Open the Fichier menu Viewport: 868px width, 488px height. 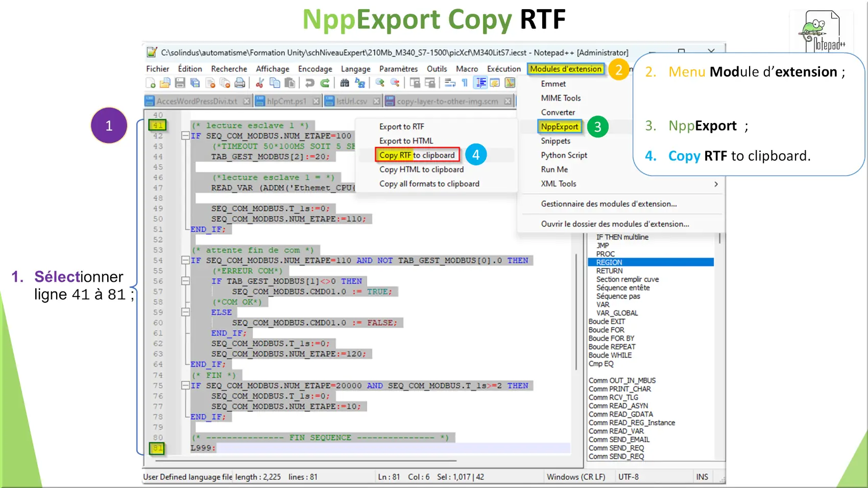pos(157,69)
